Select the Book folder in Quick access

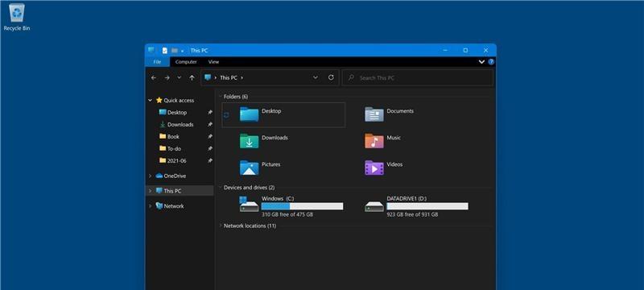tap(173, 136)
